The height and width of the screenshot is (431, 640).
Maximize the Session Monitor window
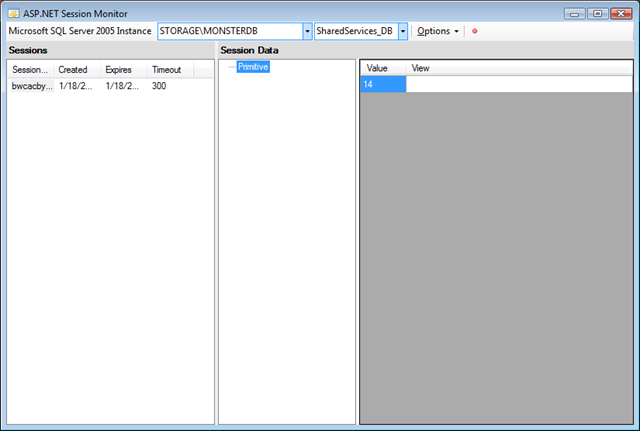[x=598, y=14]
